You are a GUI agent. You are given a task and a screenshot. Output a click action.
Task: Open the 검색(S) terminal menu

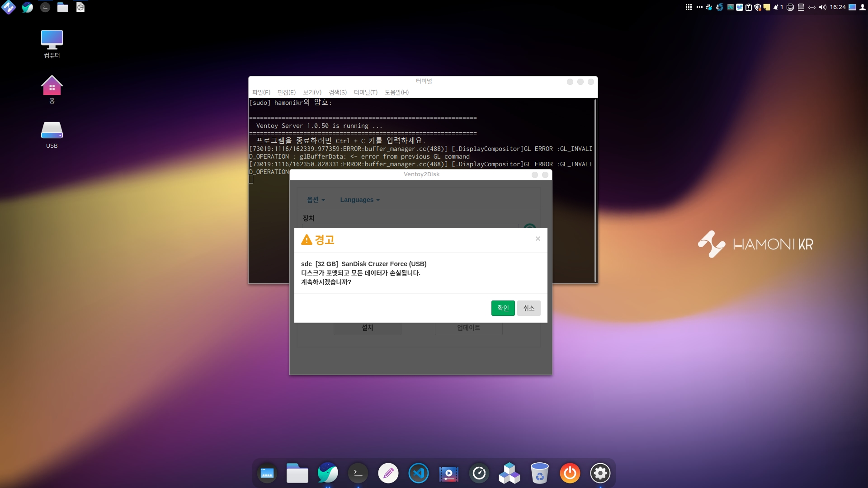[x=337, y=92]
